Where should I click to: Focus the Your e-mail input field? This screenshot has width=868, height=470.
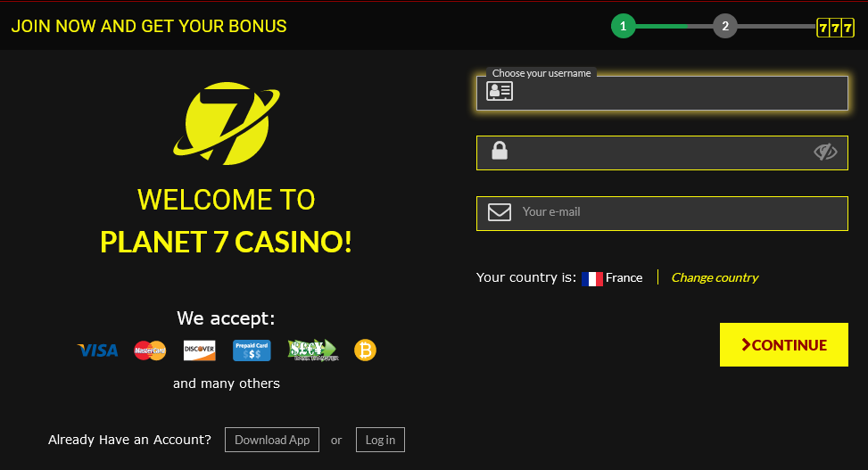click(x=662, y=213)
